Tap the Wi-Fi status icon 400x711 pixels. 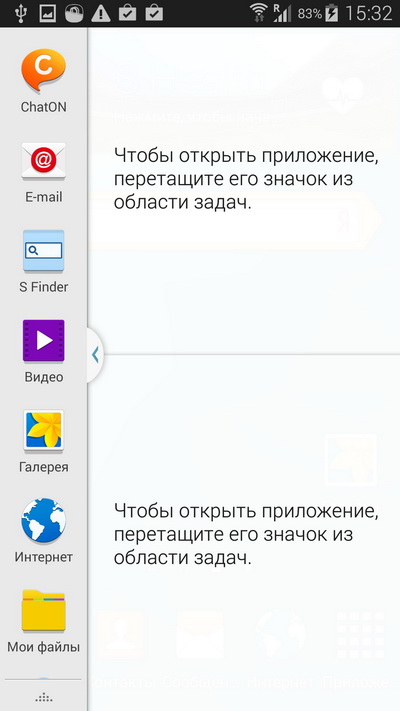[259, 13]
